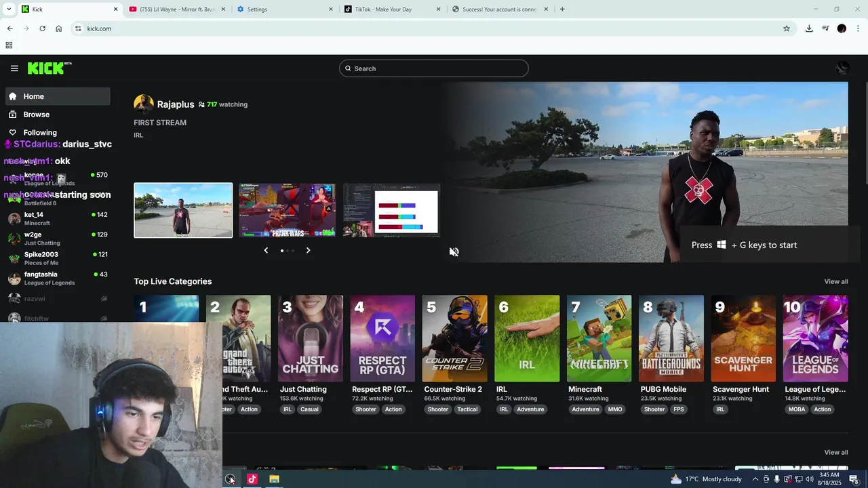
Task: Click the Rajaplus channel avatar
Action: tap(144, 104)
